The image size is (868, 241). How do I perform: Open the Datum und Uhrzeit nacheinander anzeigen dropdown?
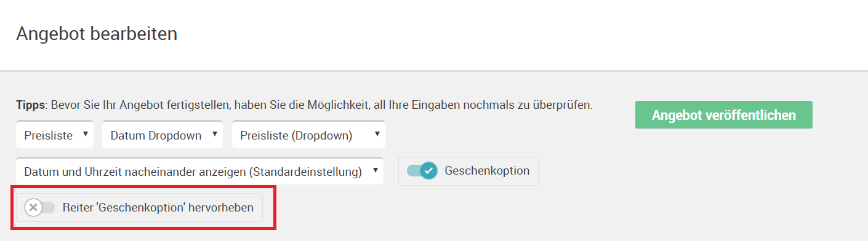[200, 172]
